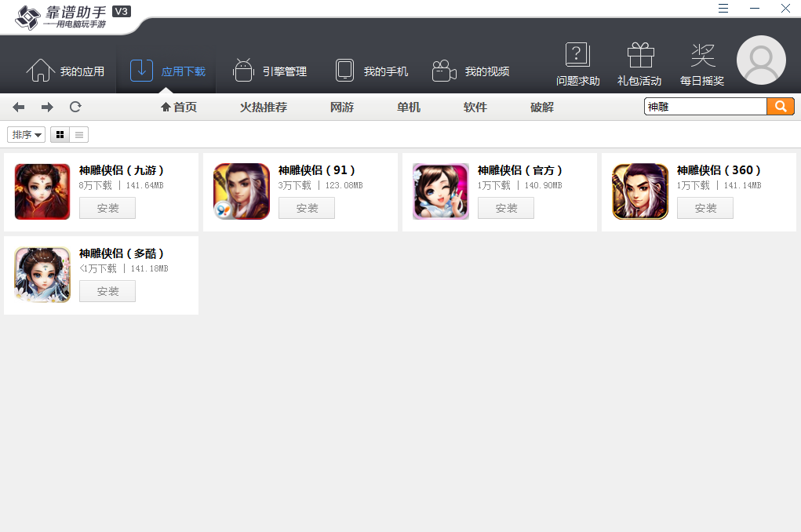The height and width of the screenshot is (532, 801).
Task: Click 神雕侠侣（91）app icon
Action: tap(242, 191)
